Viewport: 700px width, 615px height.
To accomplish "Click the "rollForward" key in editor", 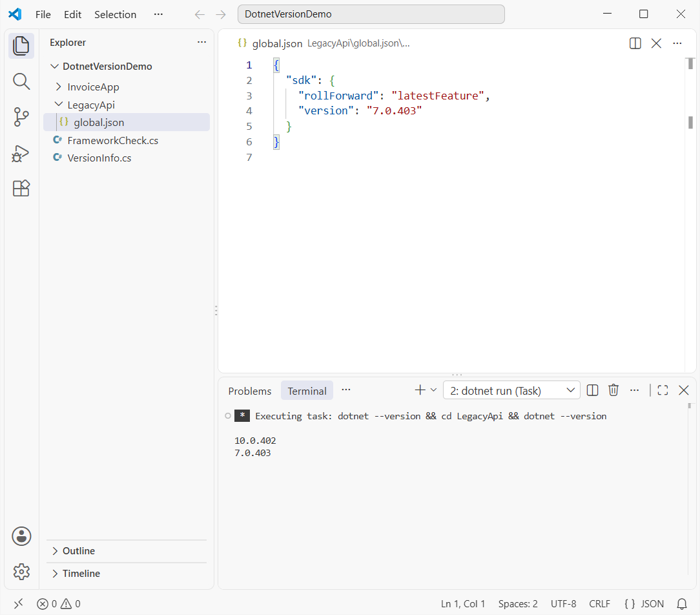I will click(x=338, y=96).
